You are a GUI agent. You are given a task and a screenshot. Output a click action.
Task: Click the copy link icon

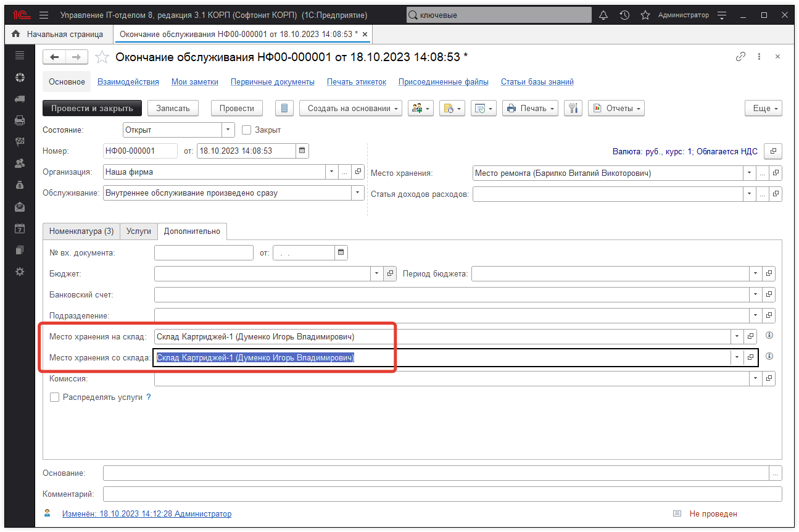(x=740, y=57)
